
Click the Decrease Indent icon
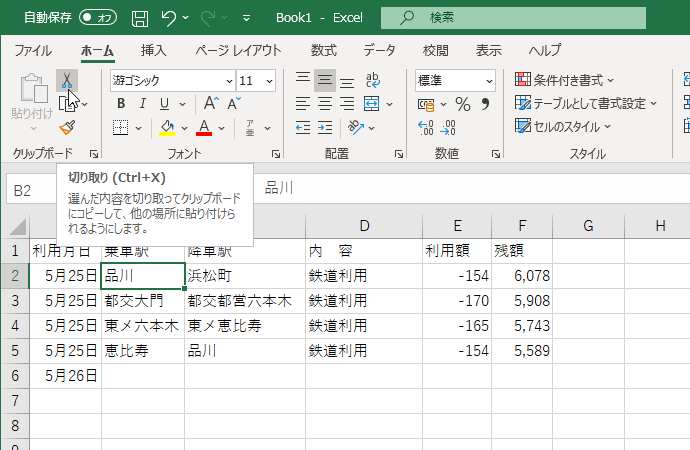pos(303,128)
